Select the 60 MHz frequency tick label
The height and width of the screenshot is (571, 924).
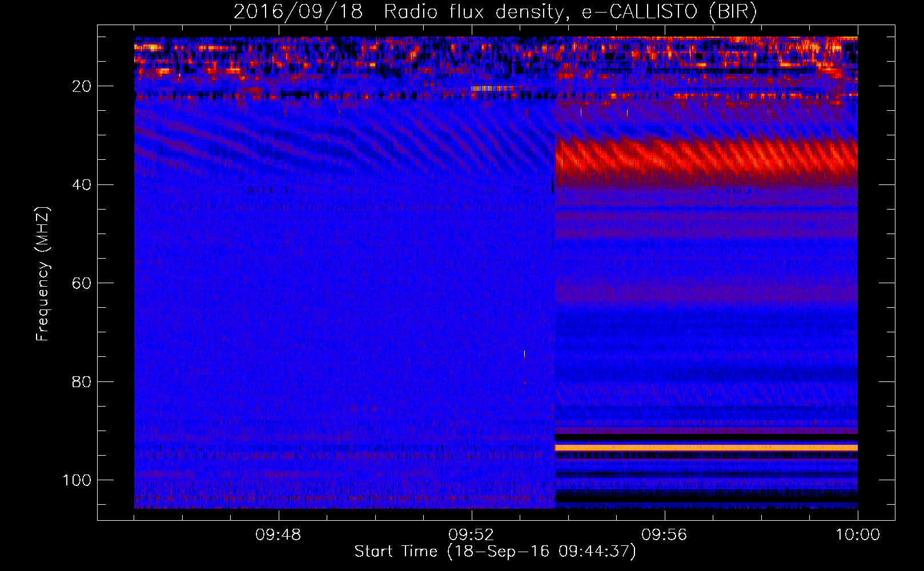tap(82, 283)
